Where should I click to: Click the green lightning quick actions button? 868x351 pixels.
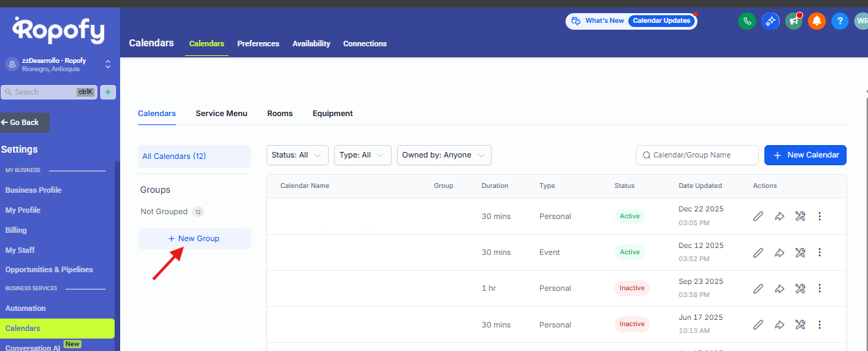click(x=108, y=92)
